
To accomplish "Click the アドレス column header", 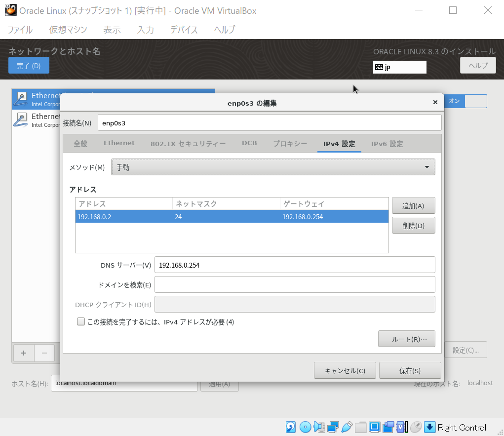I will [124, 204].
